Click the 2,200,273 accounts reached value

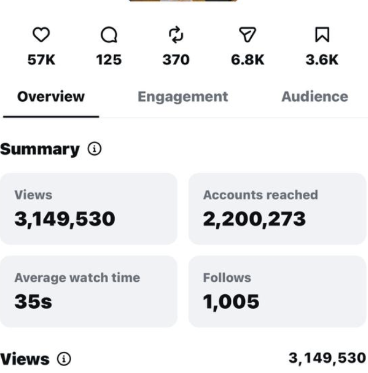254,219
